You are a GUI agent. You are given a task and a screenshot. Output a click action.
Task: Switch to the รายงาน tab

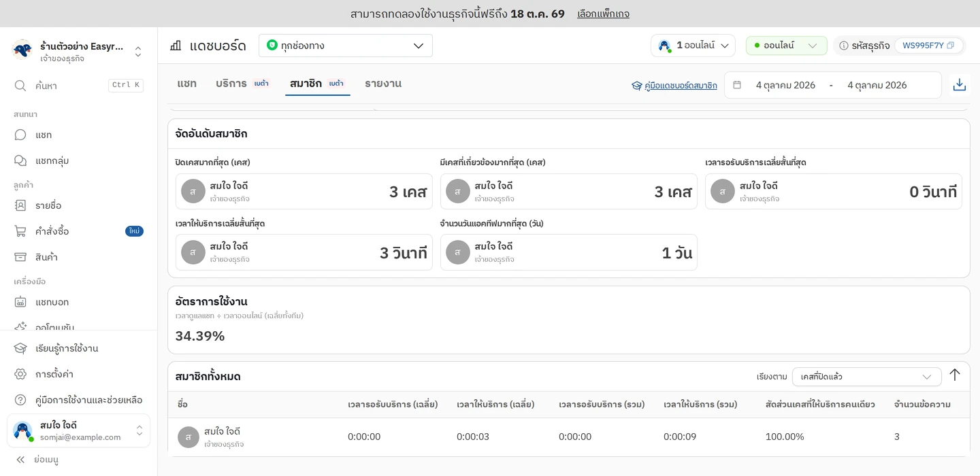[x=383, y=84]
